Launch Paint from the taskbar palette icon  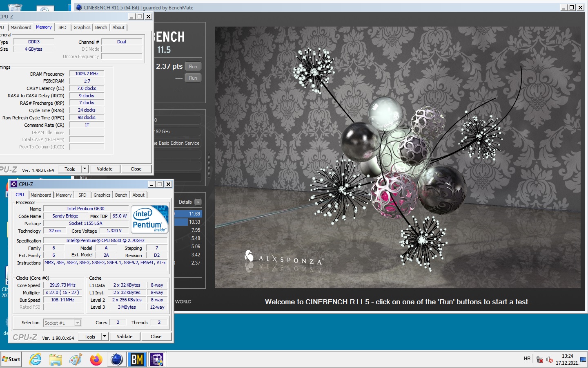(x=76, y=359)
